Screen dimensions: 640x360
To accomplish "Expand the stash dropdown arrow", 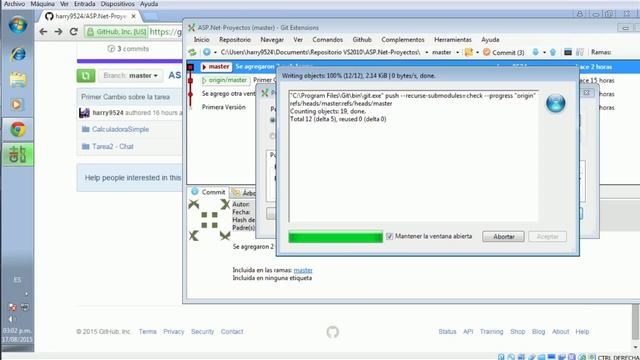I will (477, 52).
